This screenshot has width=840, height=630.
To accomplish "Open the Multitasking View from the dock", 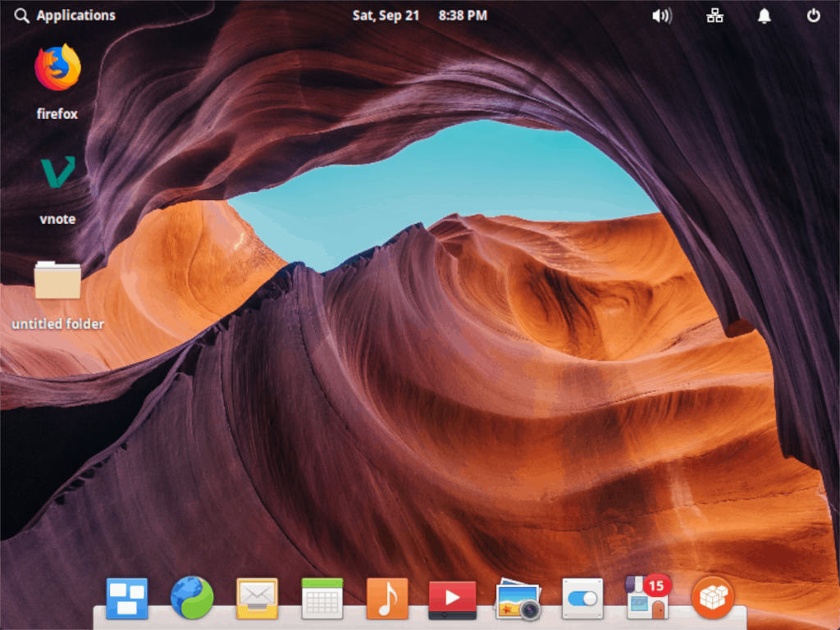I will [x=126, y=598].
